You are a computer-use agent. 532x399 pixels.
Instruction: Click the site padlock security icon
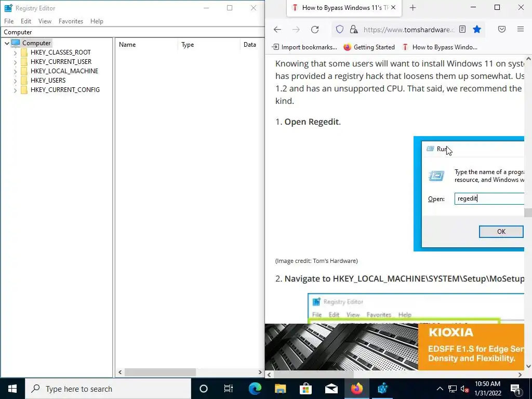pos(354,30)
